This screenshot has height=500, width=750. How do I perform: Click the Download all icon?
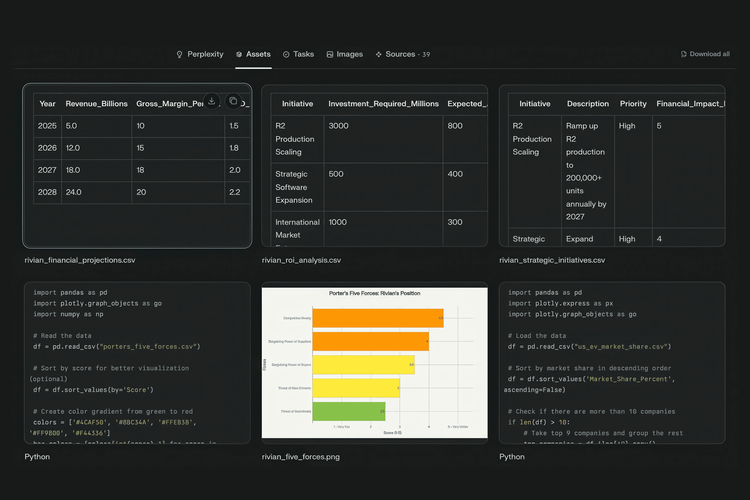coord(684,54)
